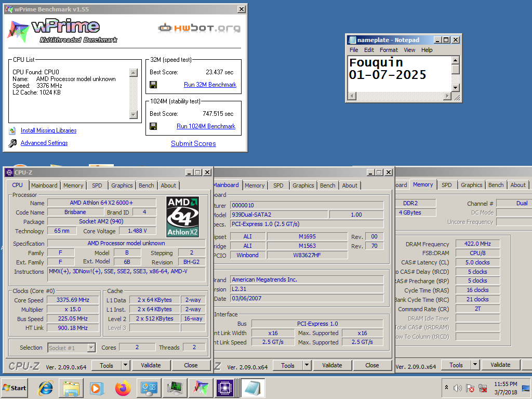The width and height of the screenshot is (532, 399).
Task: Switch to CPU-Z from the taskbar
Action: (225, 388)
